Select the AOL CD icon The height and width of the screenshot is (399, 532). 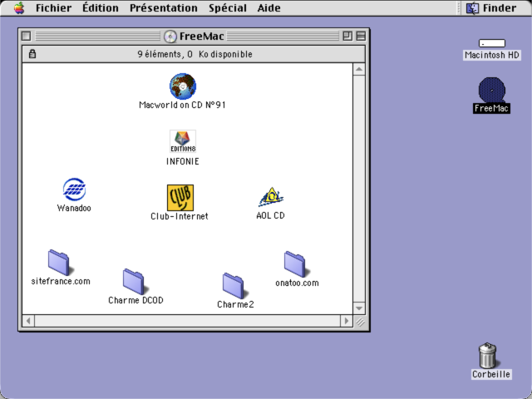pyautogui.click(x=271, y=197)
